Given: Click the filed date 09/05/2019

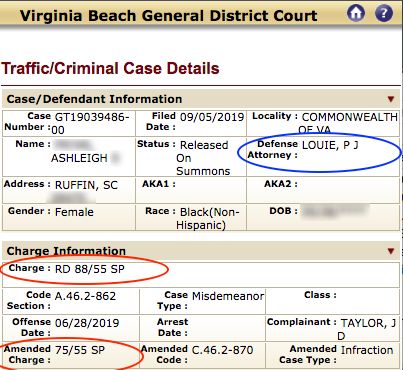Looking at the screenshot, I should click(x=212, y=117).
